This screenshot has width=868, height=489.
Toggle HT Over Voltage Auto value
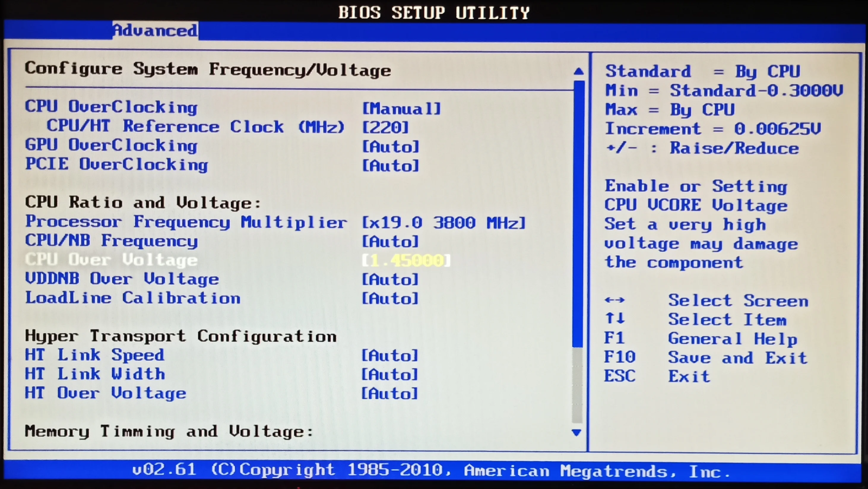(390, 394)
